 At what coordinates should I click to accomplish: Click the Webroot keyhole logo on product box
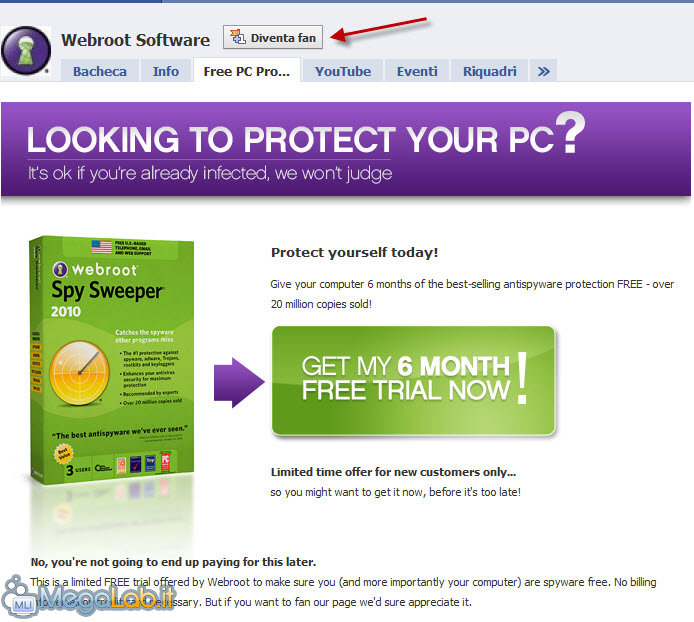click(60, 269)
